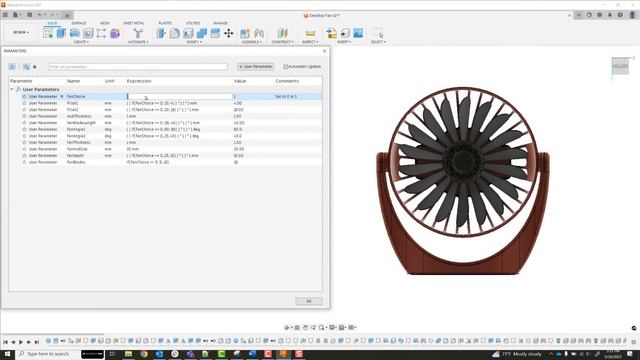Click OK in the Parameters dialog

pyautogui.click(x=309, y=301)
